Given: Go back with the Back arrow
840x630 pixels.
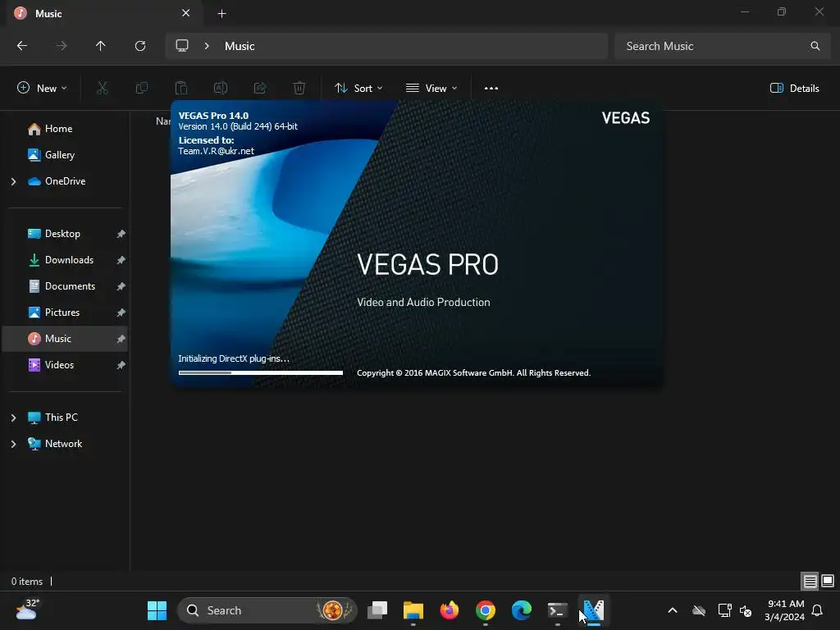Looking at the screenshot, I should point(22,46).
